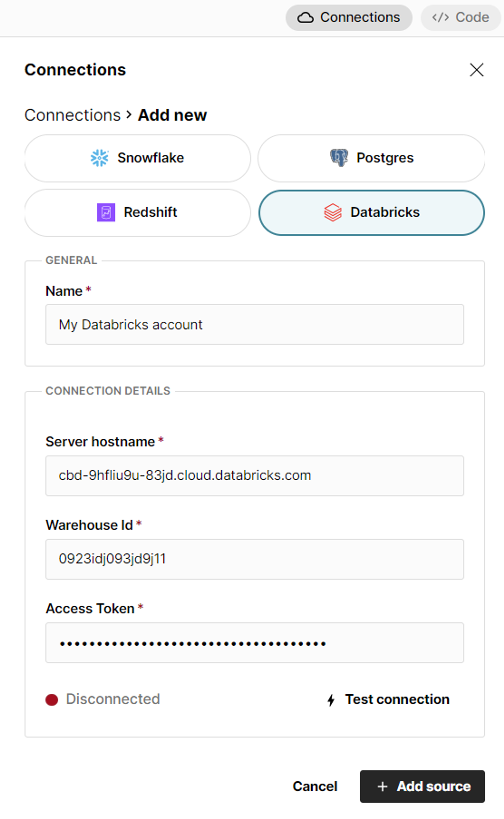This screenshot has width=504, height=819.
Task: Select the Databricks connection type
Action: (372, 212)
